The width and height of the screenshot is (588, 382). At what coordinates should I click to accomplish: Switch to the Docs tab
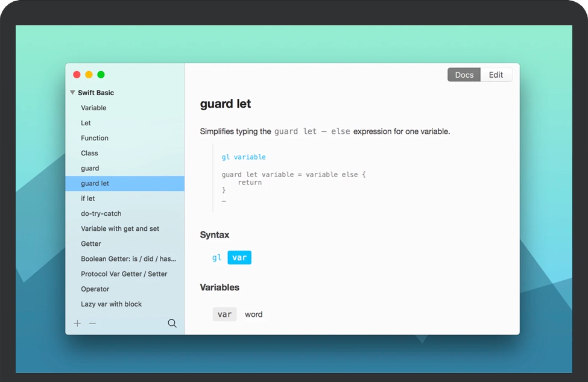(x=464, y=75)
